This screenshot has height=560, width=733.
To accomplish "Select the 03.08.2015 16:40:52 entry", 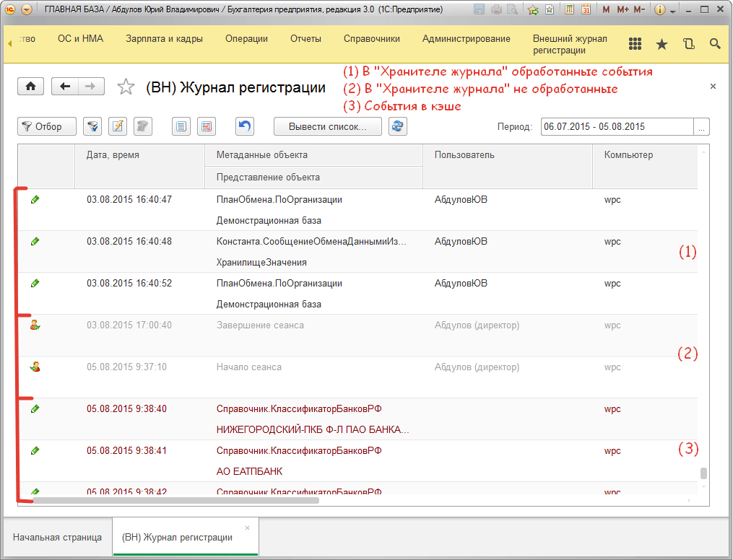I will click(357, 293).
